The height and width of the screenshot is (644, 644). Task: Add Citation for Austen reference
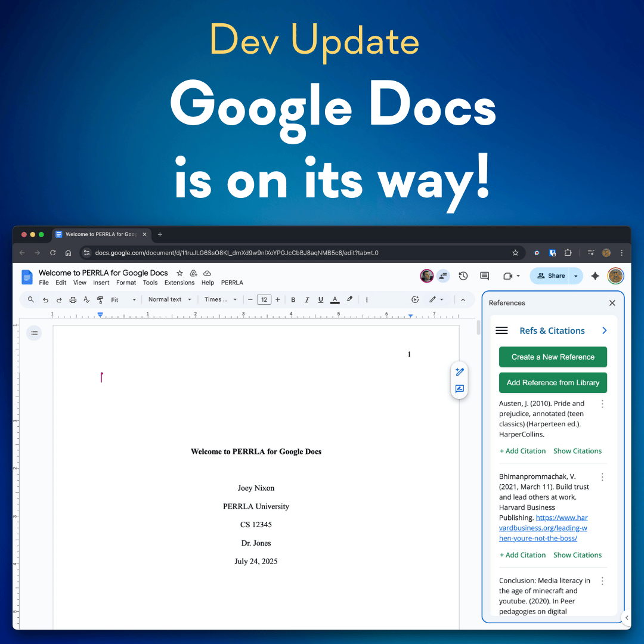pyautogui.click(x=522, y=451)
